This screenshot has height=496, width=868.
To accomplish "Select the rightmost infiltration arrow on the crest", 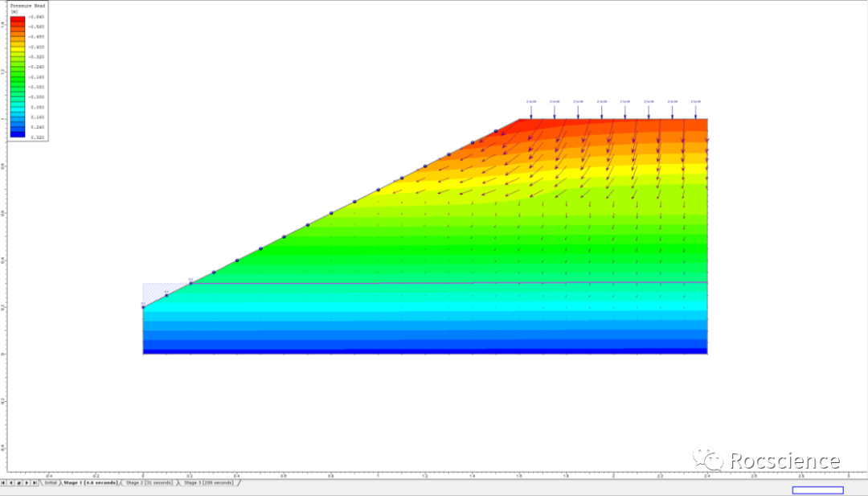I will point(695,110).
